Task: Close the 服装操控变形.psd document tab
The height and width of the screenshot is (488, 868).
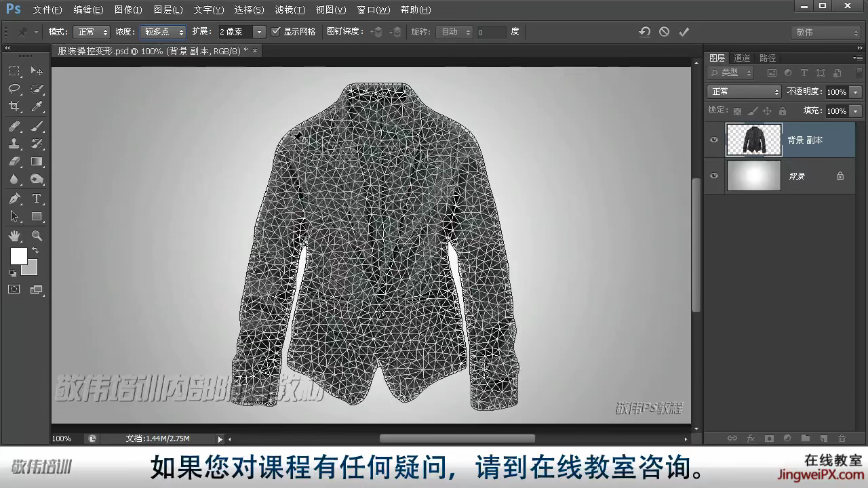Action: click(255, 51)
